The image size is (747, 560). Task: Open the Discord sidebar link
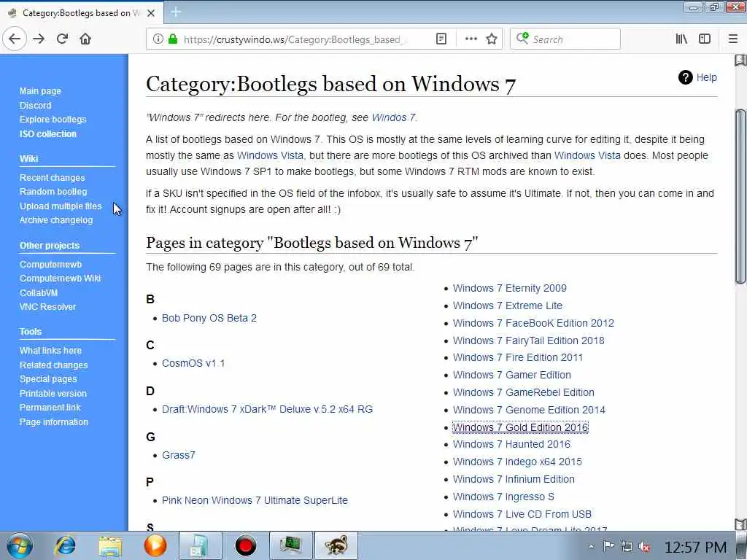point(35,105)
